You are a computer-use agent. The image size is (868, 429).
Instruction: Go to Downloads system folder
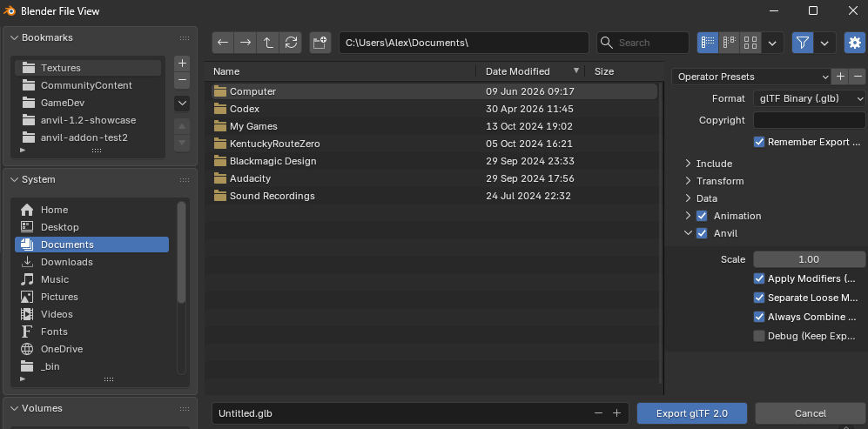92,262
